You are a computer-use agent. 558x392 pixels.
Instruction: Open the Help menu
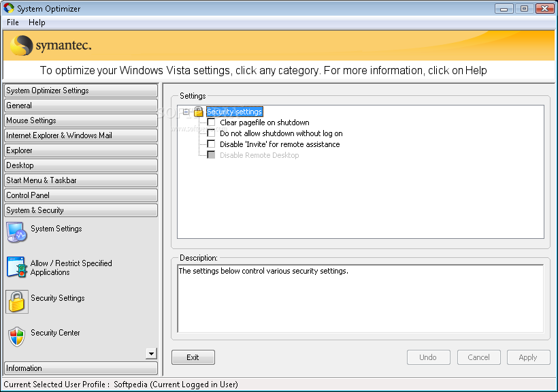[37, 22]
